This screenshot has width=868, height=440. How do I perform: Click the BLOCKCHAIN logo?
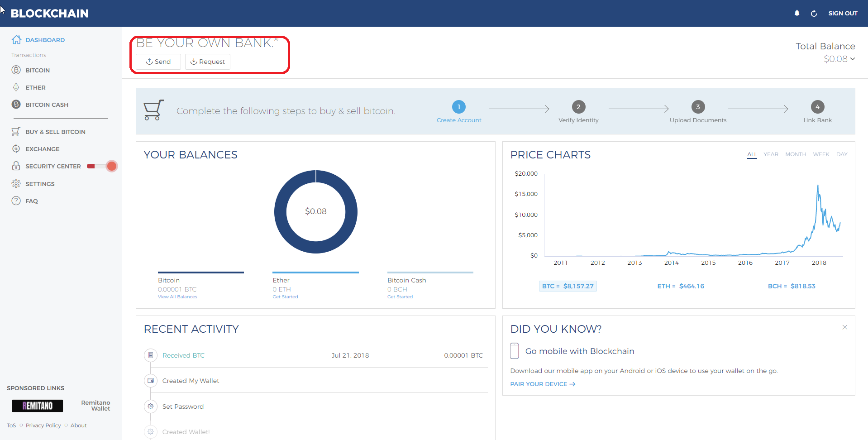[50, 13]
